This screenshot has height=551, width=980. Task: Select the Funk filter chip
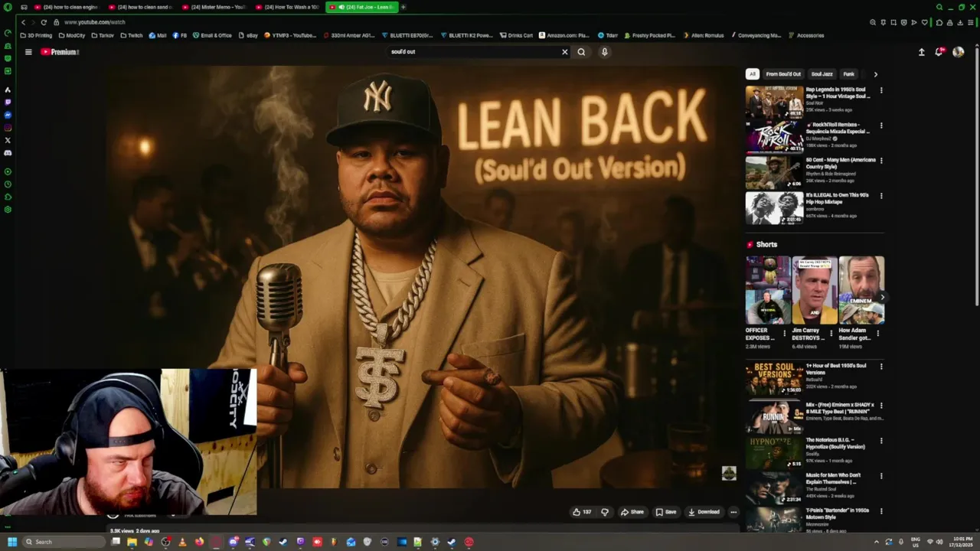pyautogui.click(x=848, y=74)
